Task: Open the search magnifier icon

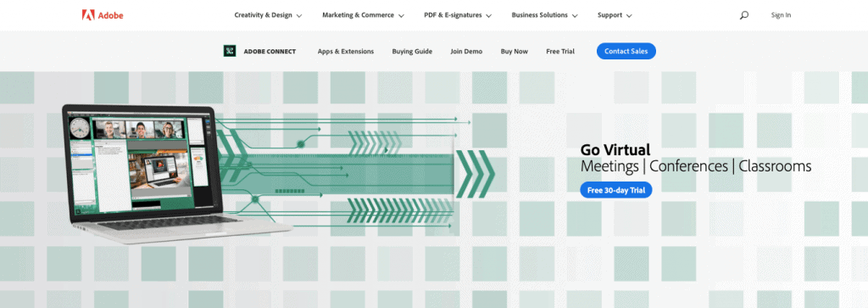Action: click(744, 15)
